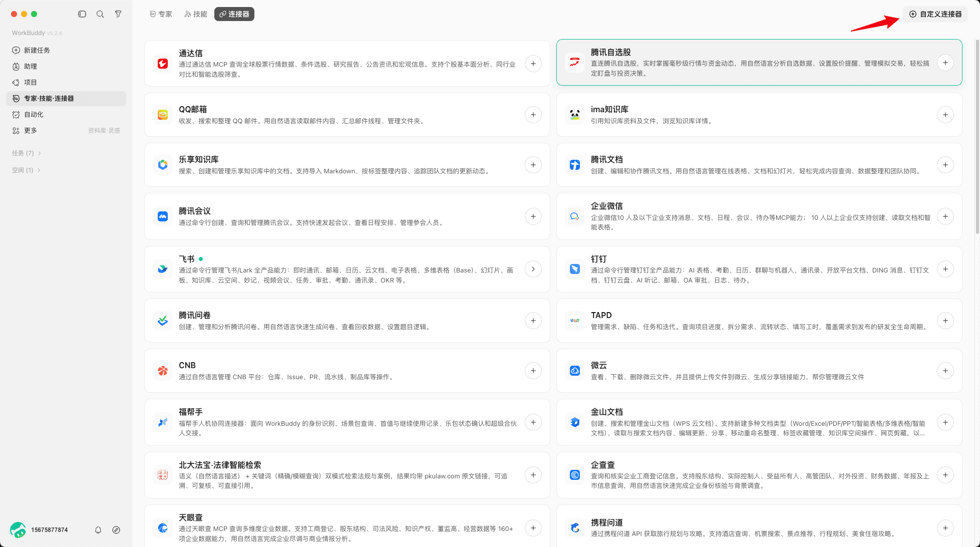The height and width of the screenshot is (547, 980).
Task: Add the 腾讯问卷 connector
Action: click(533, 321)
